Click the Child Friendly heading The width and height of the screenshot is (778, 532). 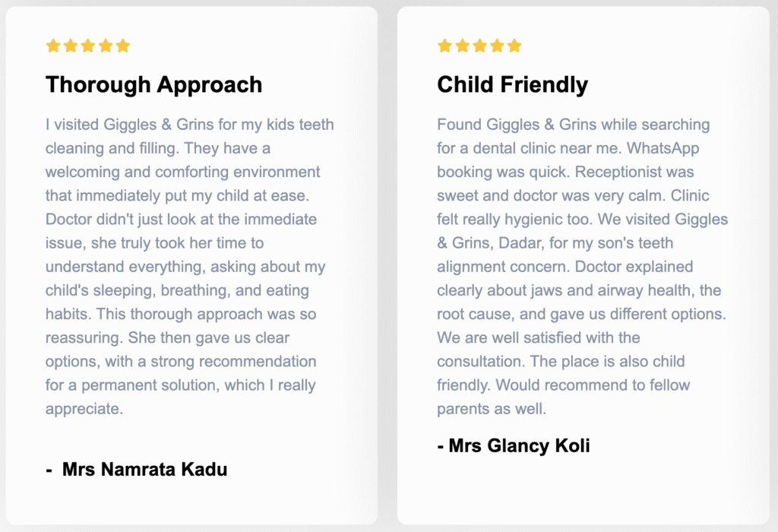click(x=512, y=84)
